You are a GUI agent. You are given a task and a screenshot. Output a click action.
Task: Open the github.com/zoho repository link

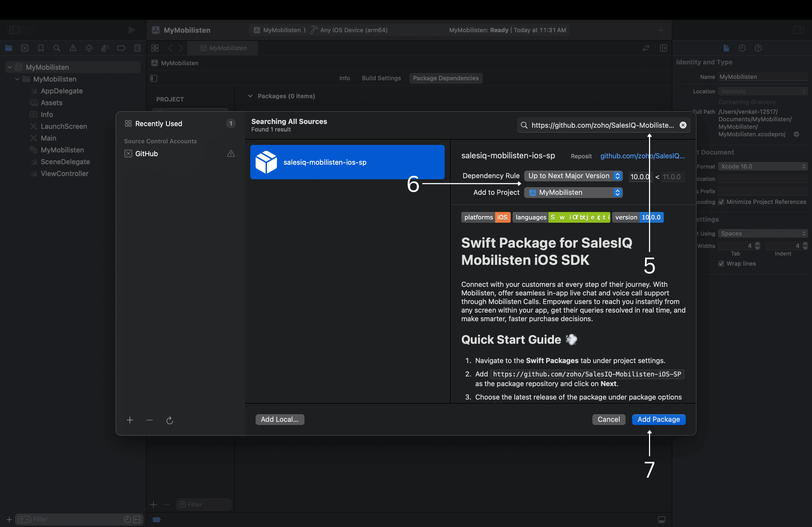pos(643,156)
